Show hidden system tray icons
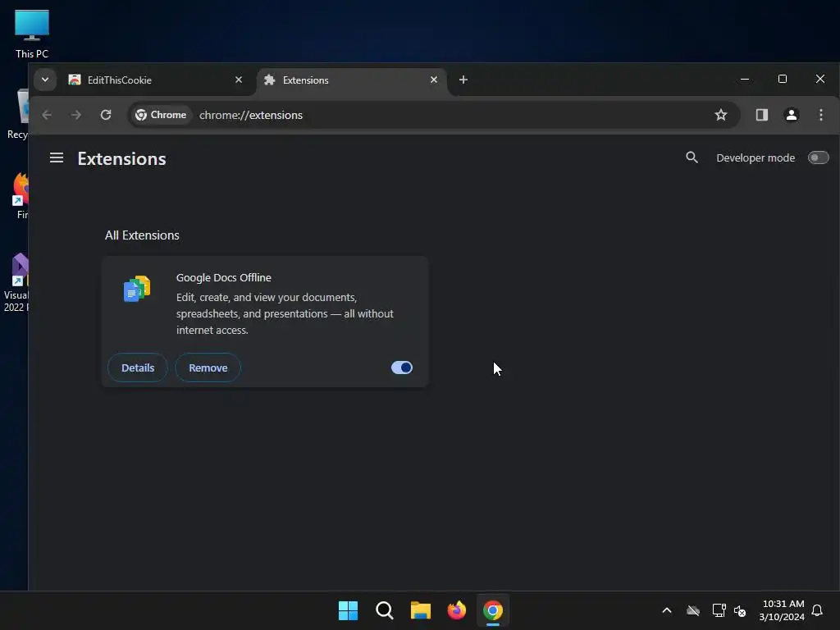 pyautogui.click(x=667, y=610)
